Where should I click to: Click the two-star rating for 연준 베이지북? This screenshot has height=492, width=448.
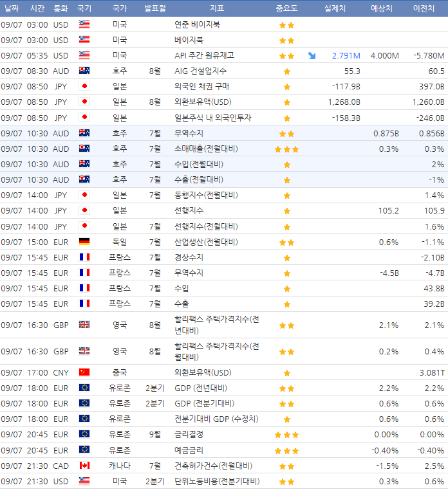pos(286,25)
